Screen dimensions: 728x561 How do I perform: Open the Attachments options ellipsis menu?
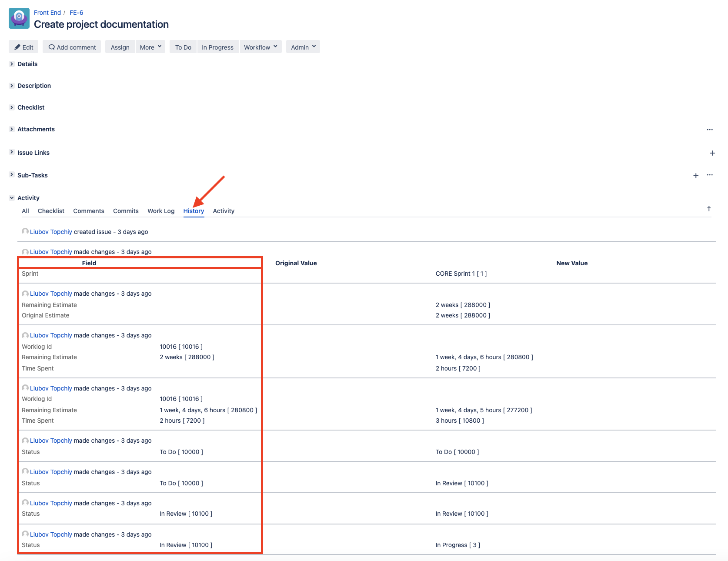(x=710, y=130)
